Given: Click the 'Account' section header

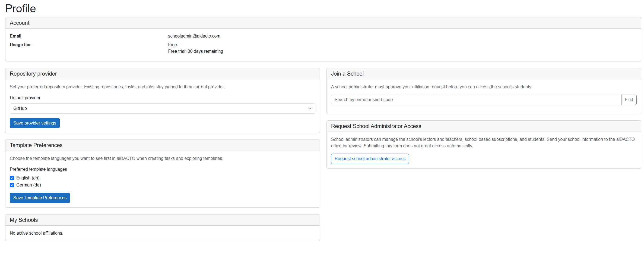Looking at the screenshot, I should pos(20,23).
